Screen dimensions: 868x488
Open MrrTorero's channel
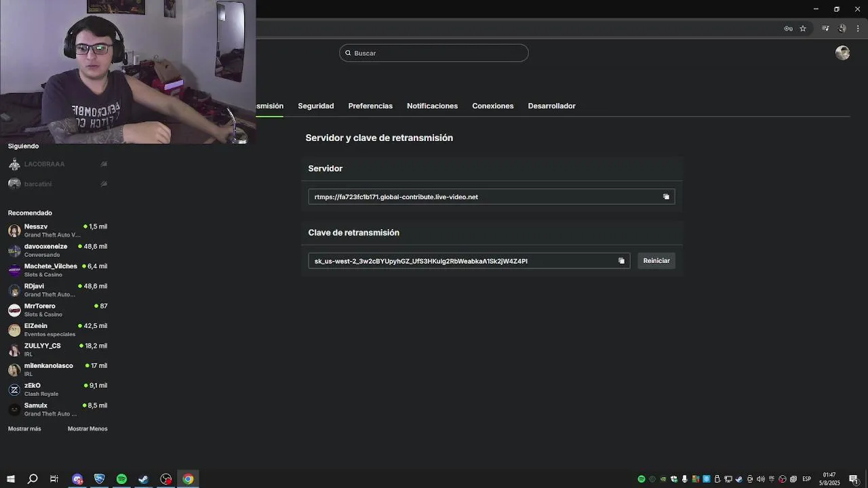[x=58, y=310]
